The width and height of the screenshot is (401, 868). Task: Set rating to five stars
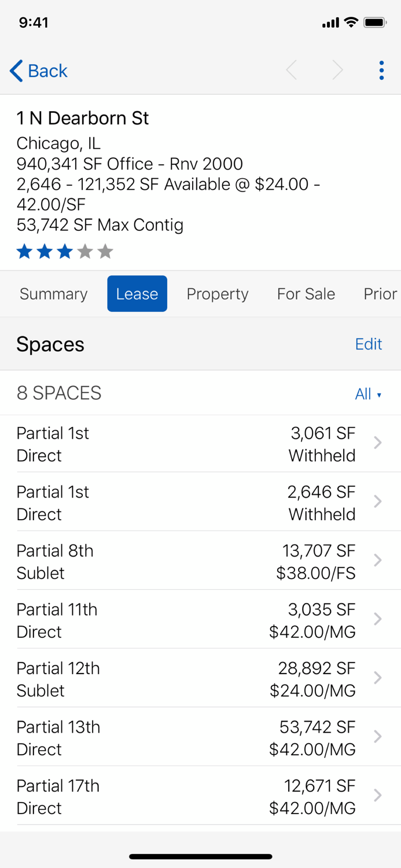click(105, 251)
